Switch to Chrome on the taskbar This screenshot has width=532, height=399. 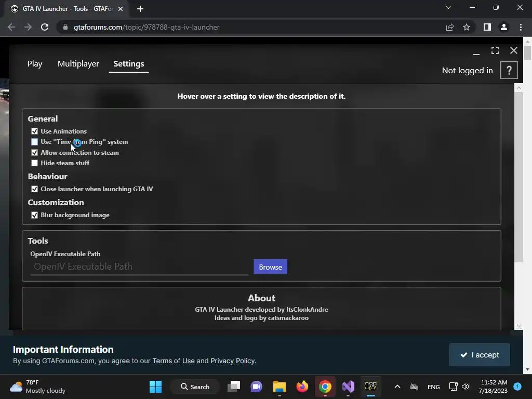point(325,387)
